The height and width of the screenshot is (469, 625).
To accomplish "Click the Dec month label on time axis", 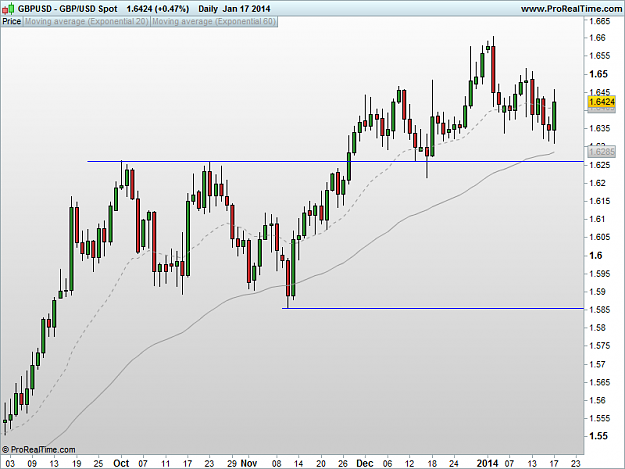I will tap(365, 463).
